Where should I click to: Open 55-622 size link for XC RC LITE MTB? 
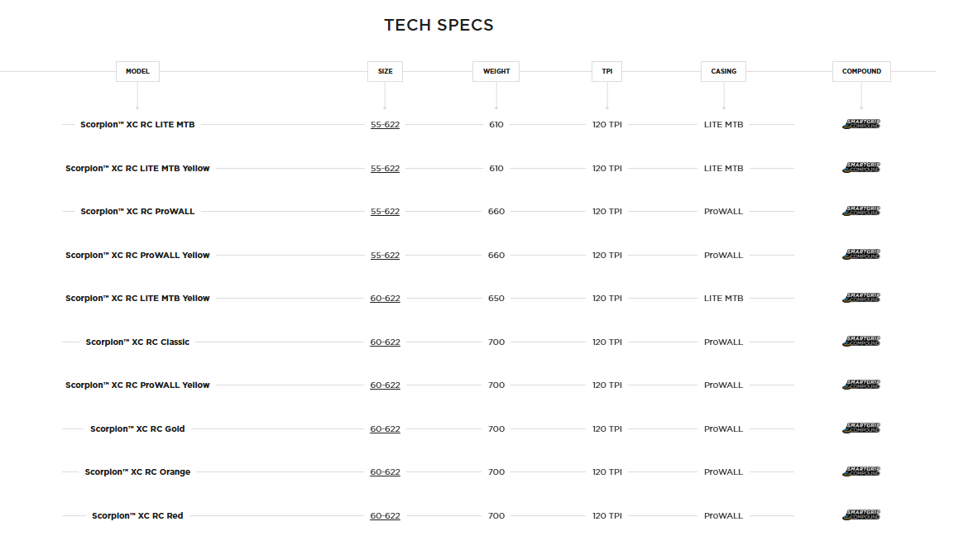pyautogui.click(x=385, y=125)
